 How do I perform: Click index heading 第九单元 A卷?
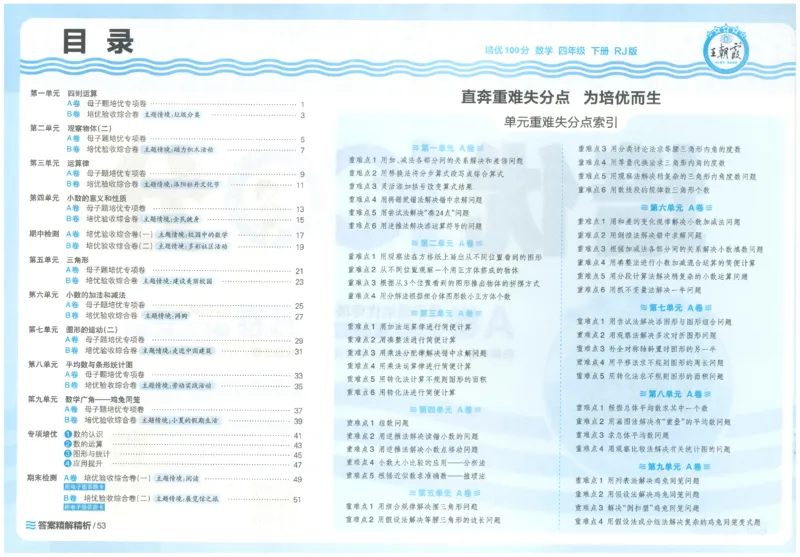675,467
